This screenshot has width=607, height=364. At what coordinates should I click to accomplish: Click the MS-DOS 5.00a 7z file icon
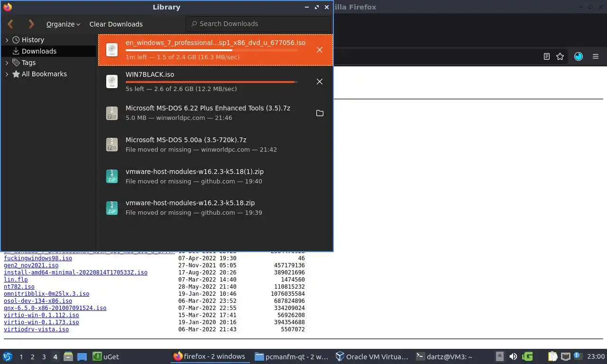tap(112, 145)
